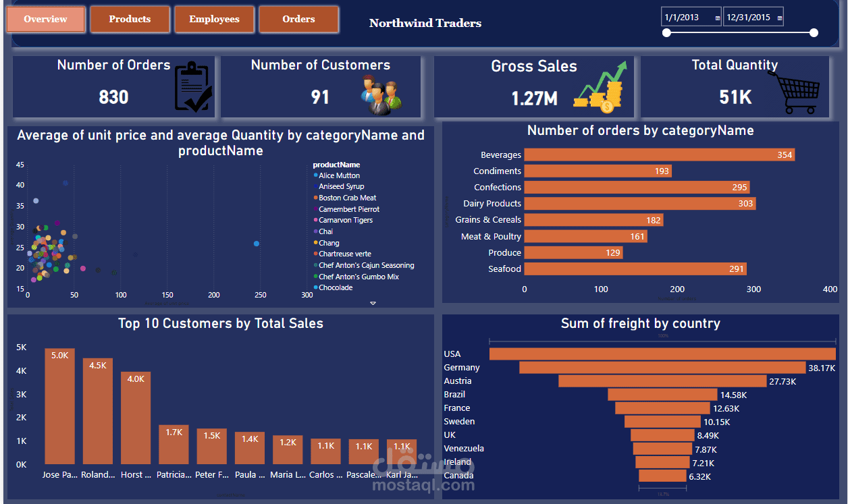Click the USA funnel bar

point(662,354)
